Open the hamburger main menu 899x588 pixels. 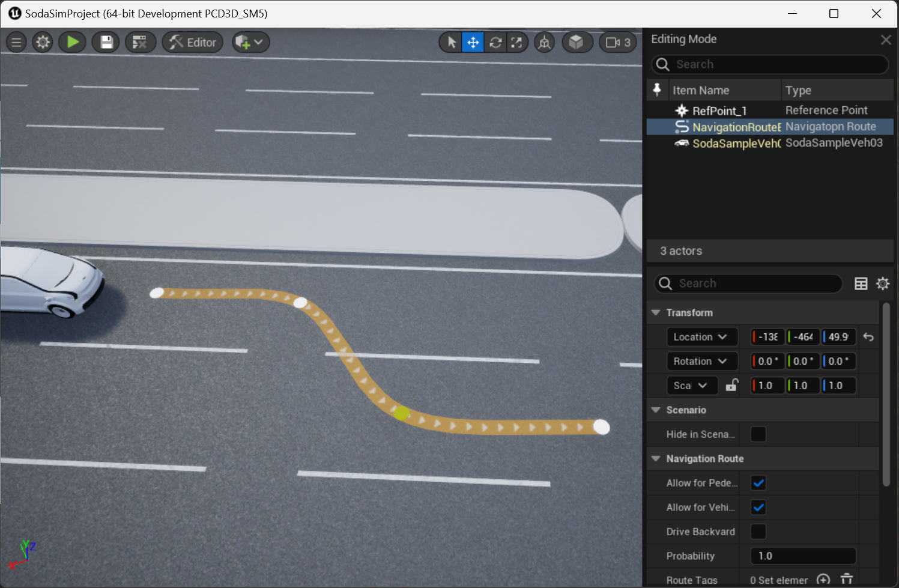[16, 43]
